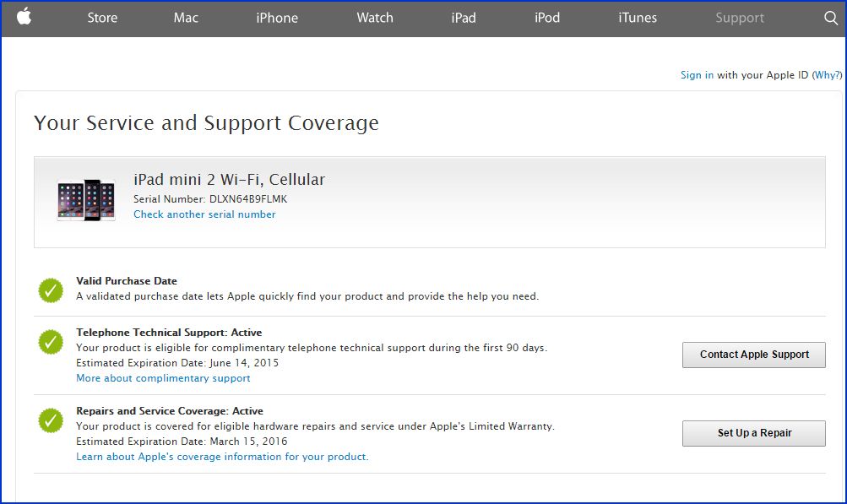The image size is (847, 504).
Task: Click the Contact Apple Support button
Action: pyautogui.click(x=754, y=355)
